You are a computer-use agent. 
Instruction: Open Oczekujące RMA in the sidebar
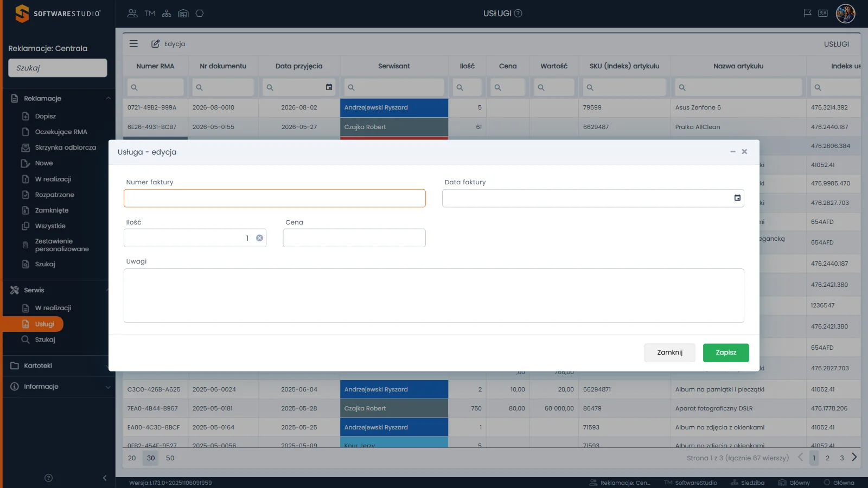point(61,132)
